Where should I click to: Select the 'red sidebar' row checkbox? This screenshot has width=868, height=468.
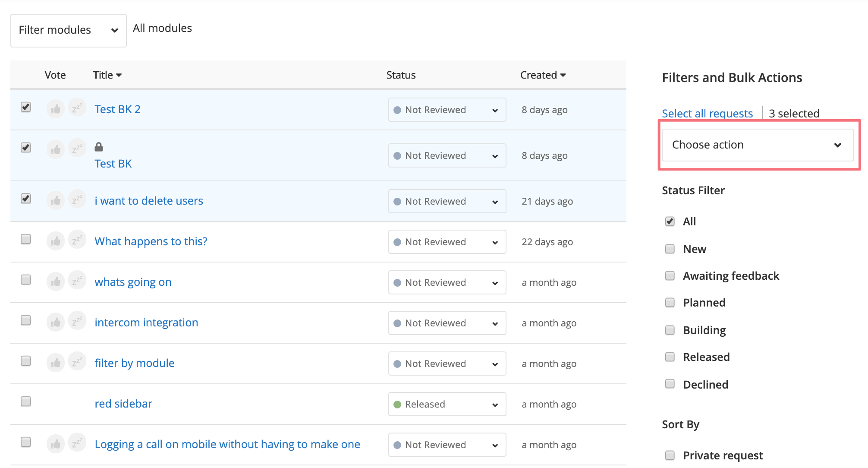coord(26,402)
